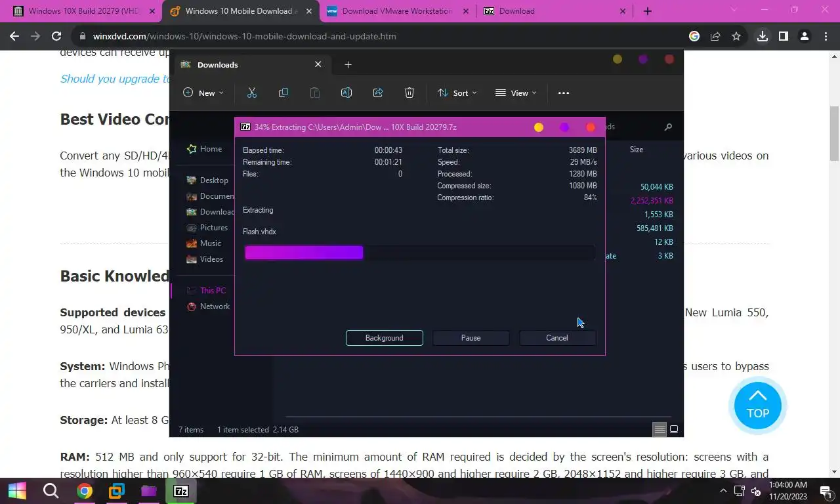Close the Downloads Explorer tab
840x504 pixels.
318,64
